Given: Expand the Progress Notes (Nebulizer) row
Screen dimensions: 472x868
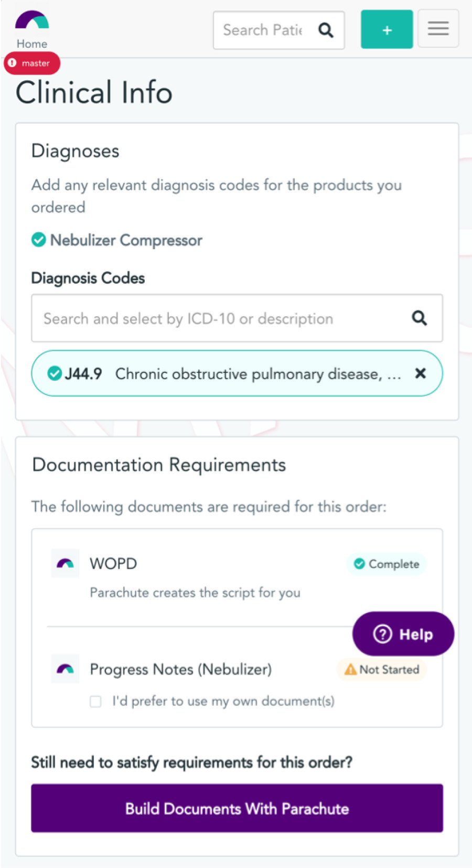Looking at the screenshot, I should click(180, 669).
